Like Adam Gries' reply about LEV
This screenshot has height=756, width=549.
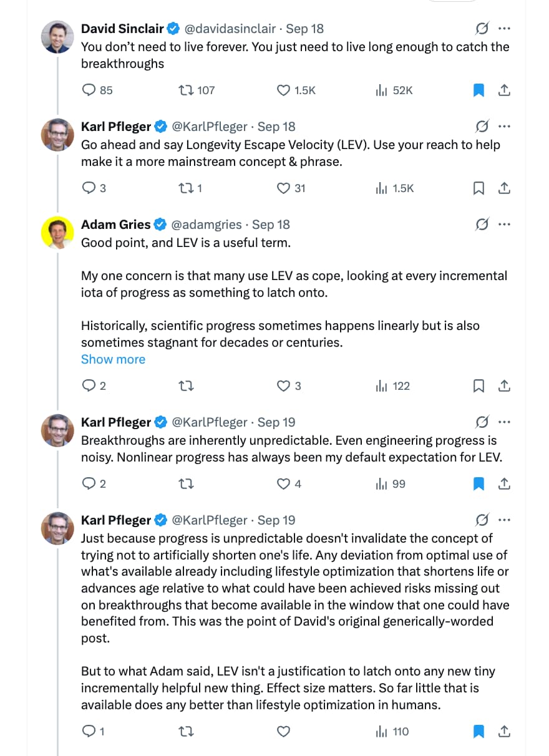284,386
